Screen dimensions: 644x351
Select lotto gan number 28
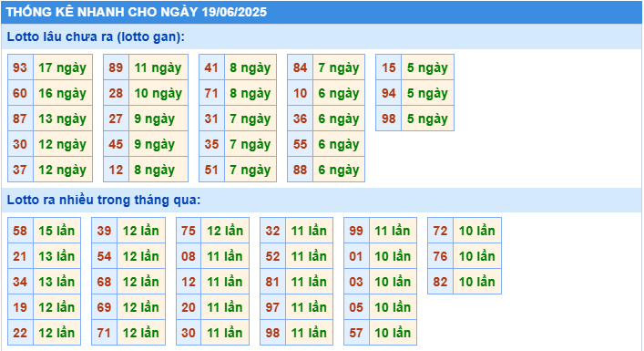coord(117,93)
